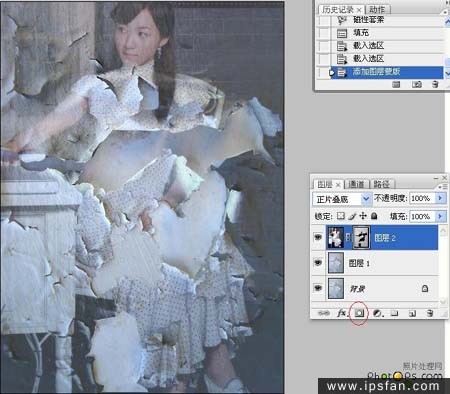Click the Create new snapshot camera icon
This screenshot has height=394, width=450.
[x=417, y=85]
